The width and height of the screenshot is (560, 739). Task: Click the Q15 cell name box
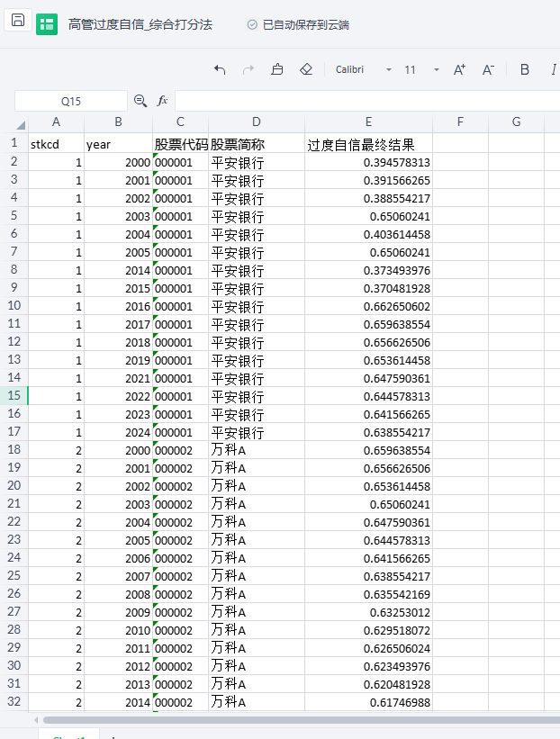coord(71,101)
